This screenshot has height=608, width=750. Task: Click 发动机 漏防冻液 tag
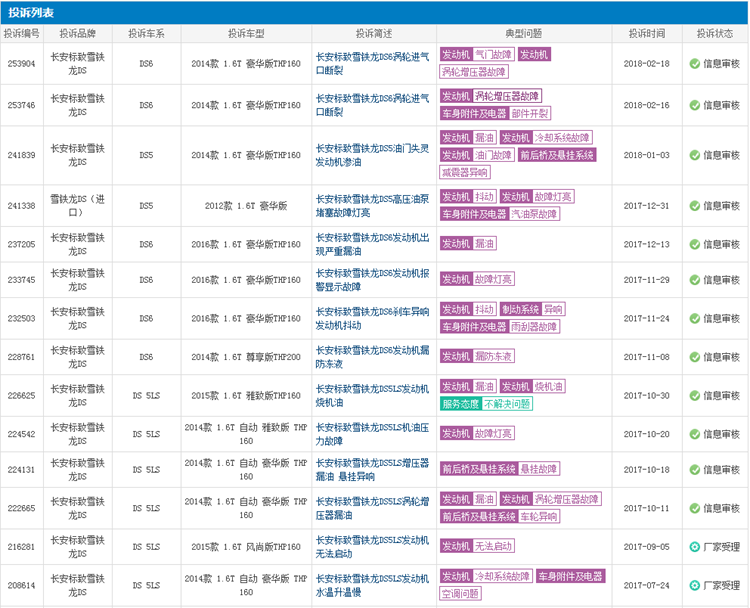477,356
